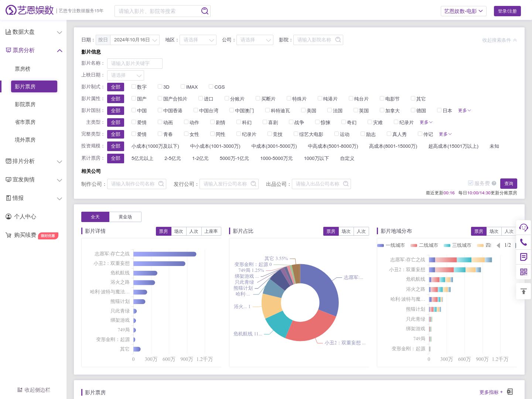
Task: Click the search icon in the 出品公司 field
Action: (x=346, y=184)
